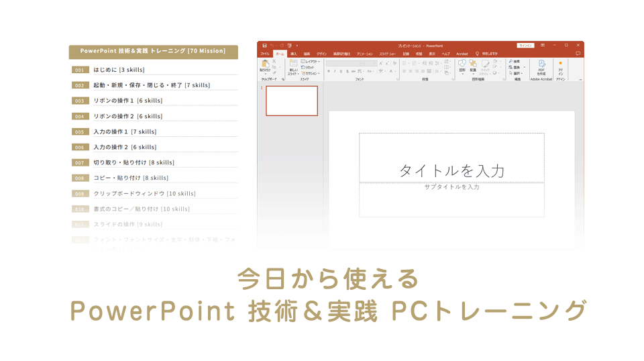Toggle Bold formatting
Image resolution: width=644 pixels, height=361 pixels.
[329, 71]
